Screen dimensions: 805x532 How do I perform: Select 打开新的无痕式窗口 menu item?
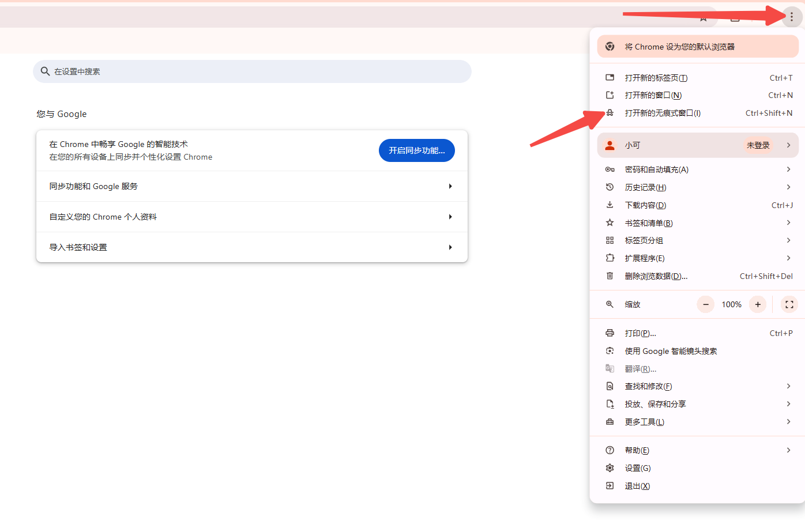pos(698,113)
